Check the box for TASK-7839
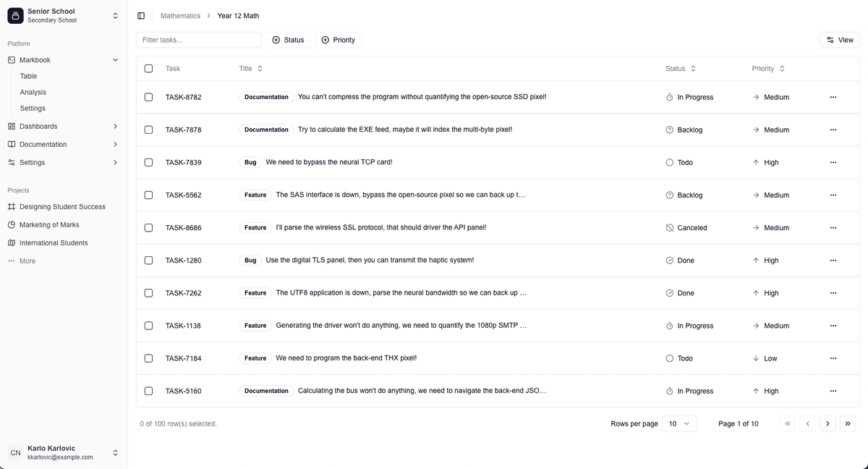The width and height of the screenshot is (868, 469). (148, 162)
